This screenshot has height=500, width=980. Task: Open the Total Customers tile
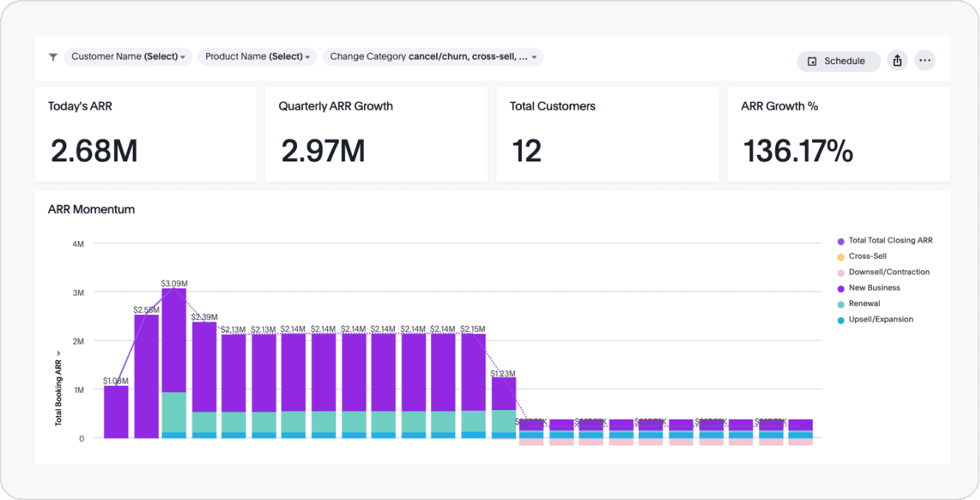[607, 135]
